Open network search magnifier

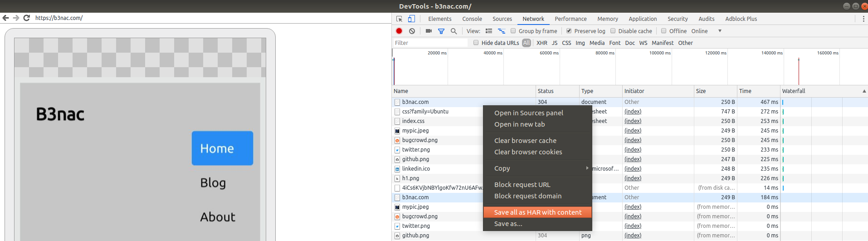[454, 31]
